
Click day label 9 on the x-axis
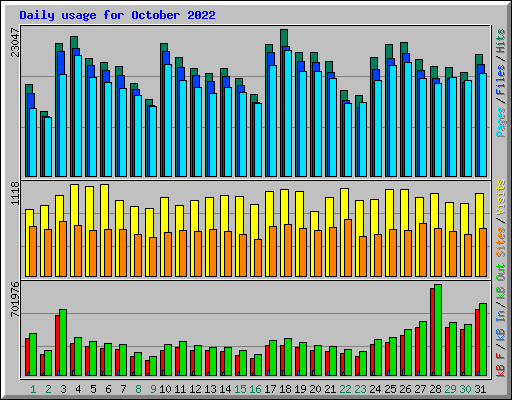tap(153, 389)
